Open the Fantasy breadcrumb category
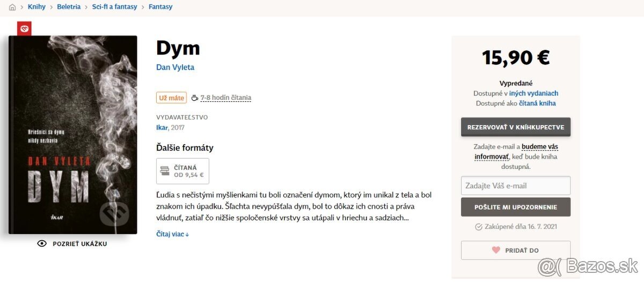Viewport: 644px width, 282px height. click(160, 7)
